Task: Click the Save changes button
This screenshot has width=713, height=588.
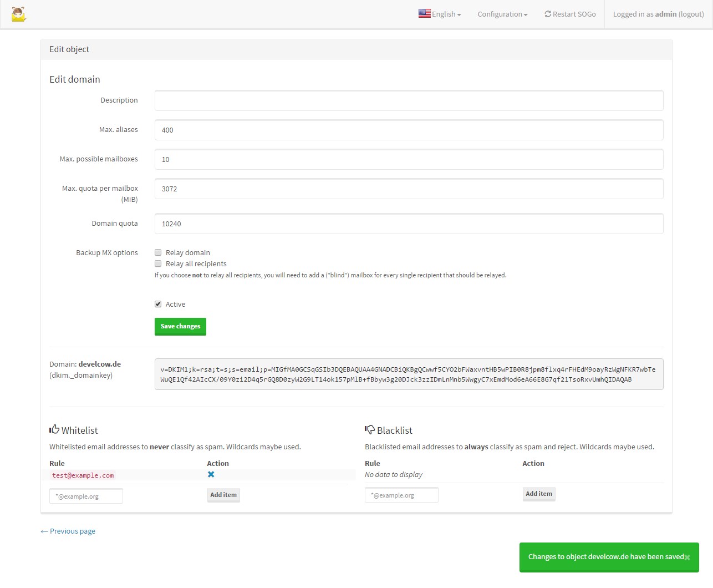Action: tap(180, 326)
